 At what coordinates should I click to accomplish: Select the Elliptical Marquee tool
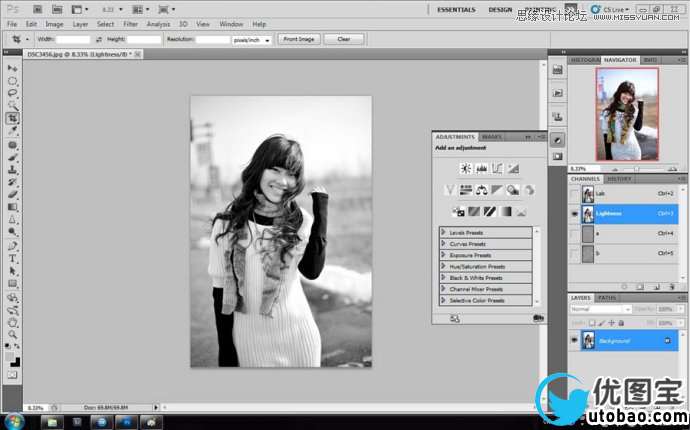click(12, 81)
